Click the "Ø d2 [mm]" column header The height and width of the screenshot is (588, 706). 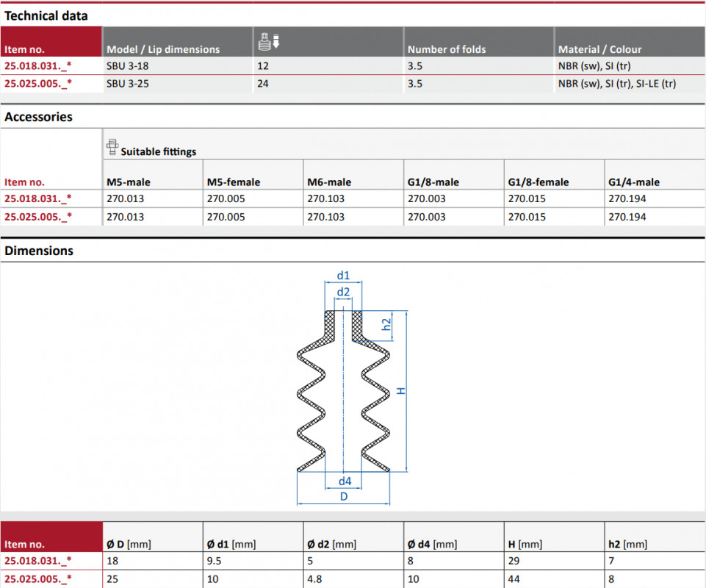332,545
